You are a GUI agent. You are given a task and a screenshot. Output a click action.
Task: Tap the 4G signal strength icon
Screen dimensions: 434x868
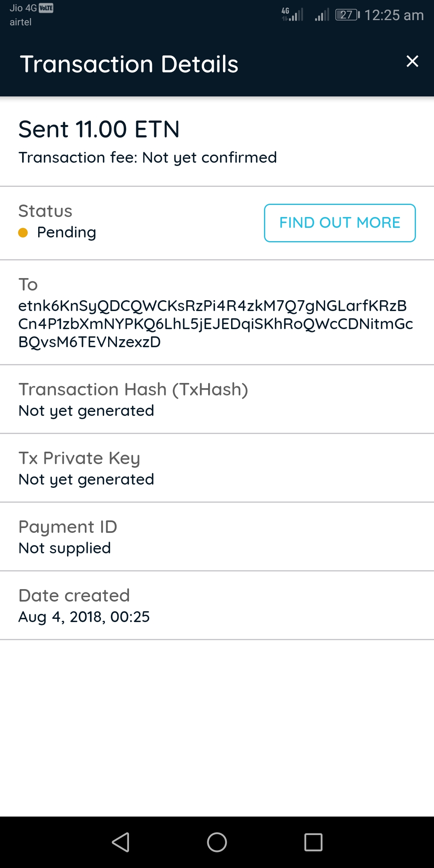pos(293,14)
